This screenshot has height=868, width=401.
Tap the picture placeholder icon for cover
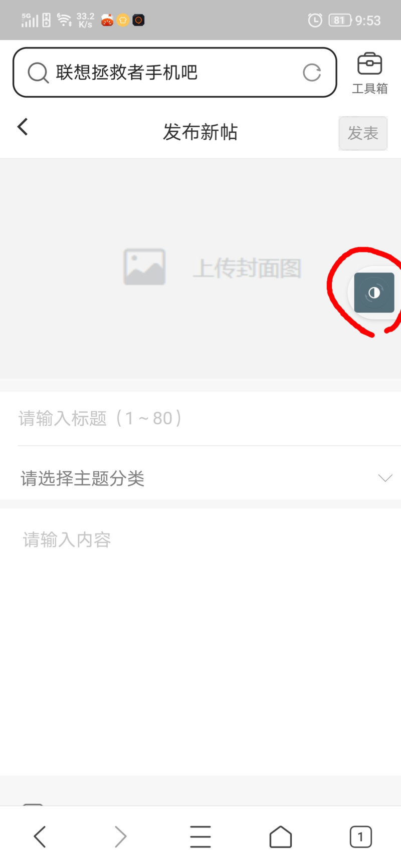(144, 267)
